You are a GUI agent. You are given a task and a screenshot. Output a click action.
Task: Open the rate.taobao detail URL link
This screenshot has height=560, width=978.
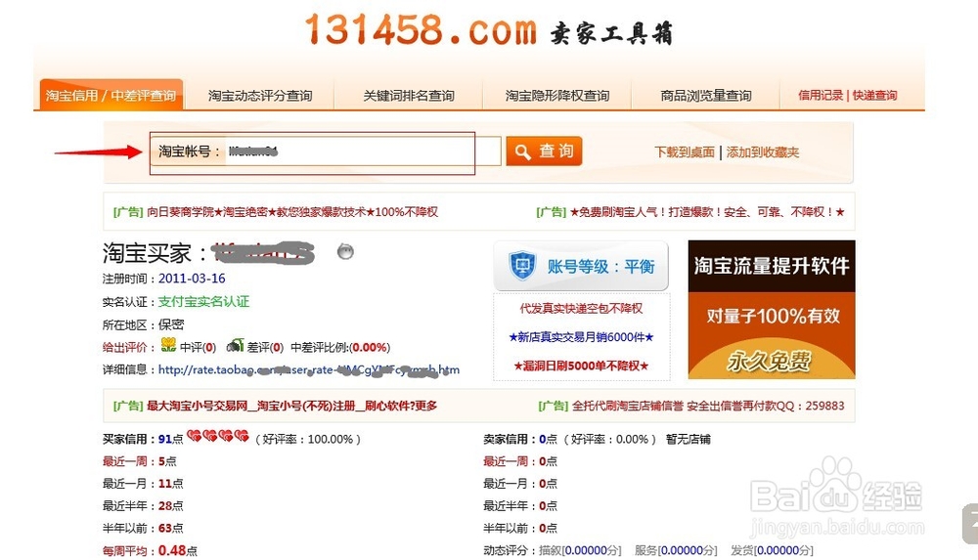(309, 369)
